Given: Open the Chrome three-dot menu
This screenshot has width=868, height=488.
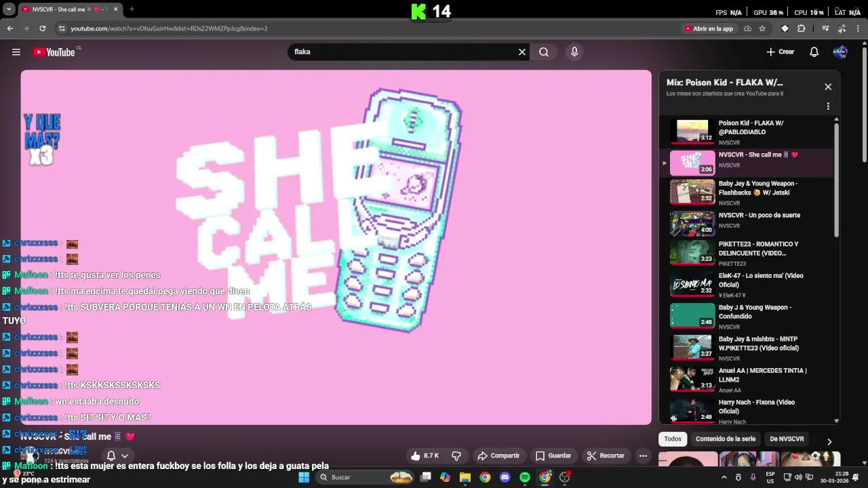Looking at the screenshot, I should point(858,28).
